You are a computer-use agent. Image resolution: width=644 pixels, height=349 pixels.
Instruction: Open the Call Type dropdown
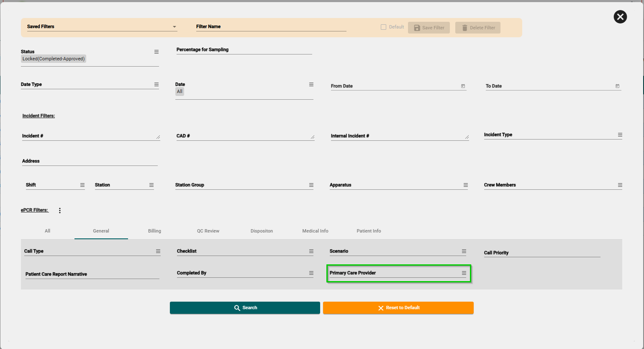[x=158, y=251]
